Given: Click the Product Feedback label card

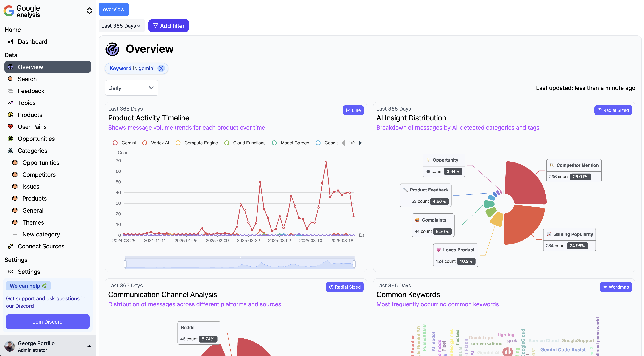Looking at the screenshot, I should (x=426, y=195).
